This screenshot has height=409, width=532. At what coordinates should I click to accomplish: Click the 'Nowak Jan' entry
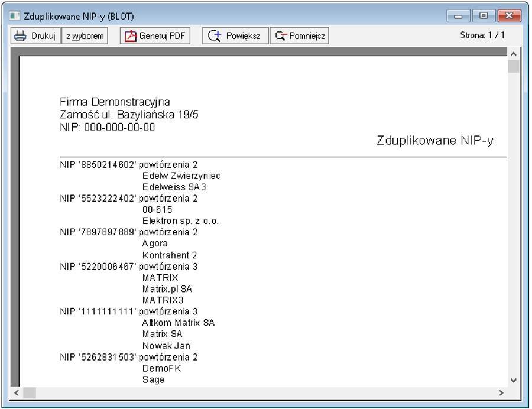pos(166,346)
